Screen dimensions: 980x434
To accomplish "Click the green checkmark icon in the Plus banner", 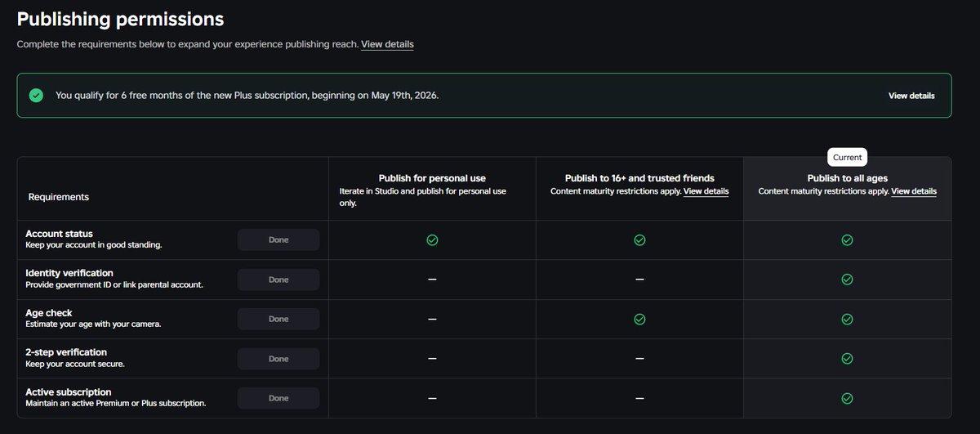I will point(36,96).
